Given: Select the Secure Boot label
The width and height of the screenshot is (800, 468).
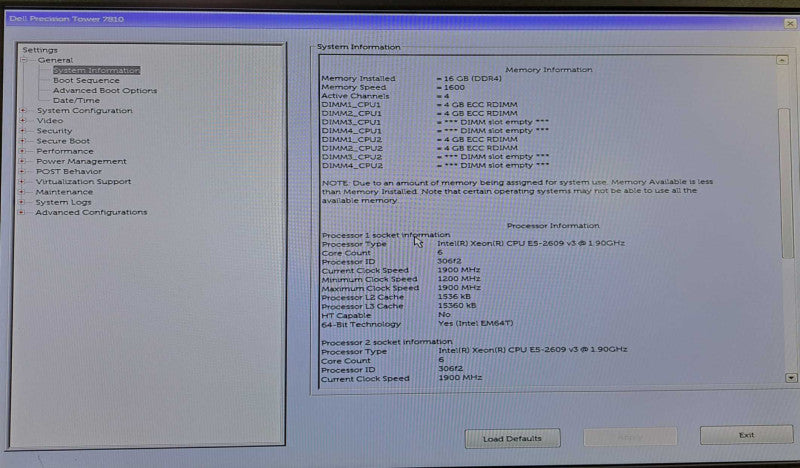Looking at the screenshot, I should (x=63, y=141).
